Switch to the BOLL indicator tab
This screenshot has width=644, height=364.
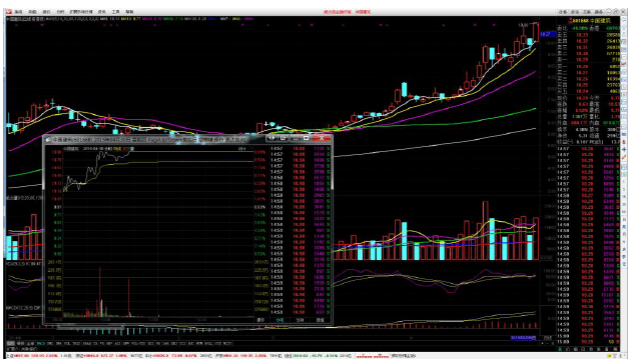[x=209, y=343]
